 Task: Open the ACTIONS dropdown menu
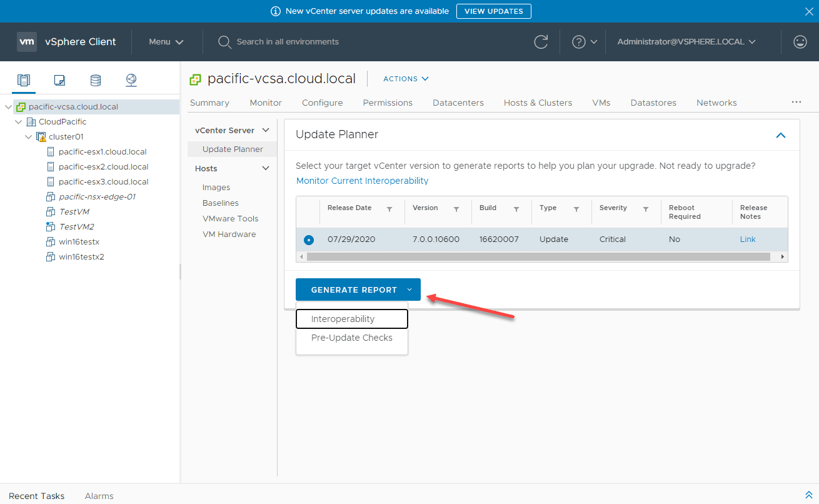tap(406, 79)
